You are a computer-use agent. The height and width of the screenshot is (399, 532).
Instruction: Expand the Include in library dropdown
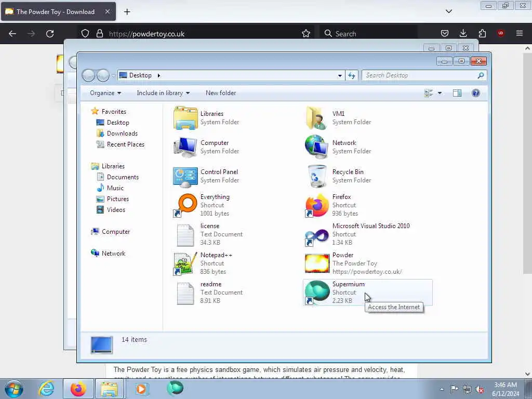point(163,93)
